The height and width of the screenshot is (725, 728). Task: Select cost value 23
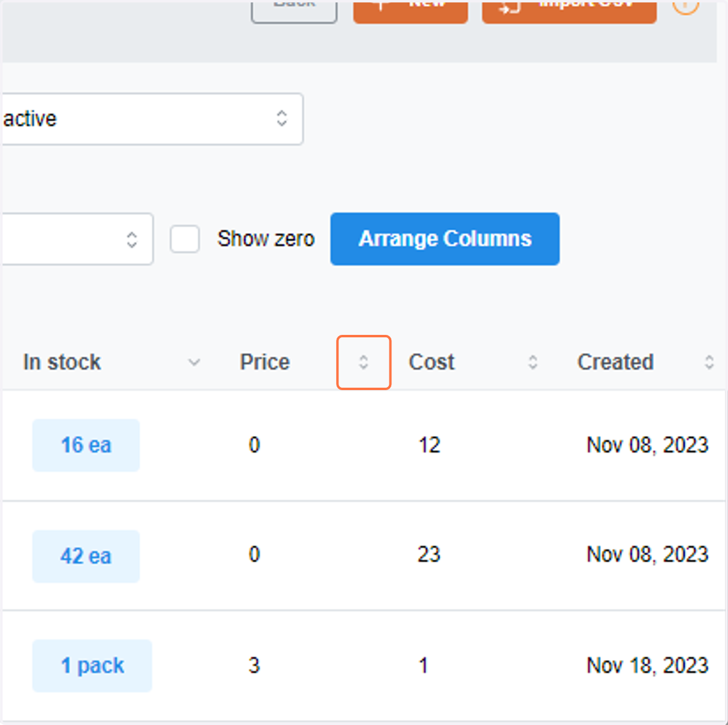click(x=429, y=555)
